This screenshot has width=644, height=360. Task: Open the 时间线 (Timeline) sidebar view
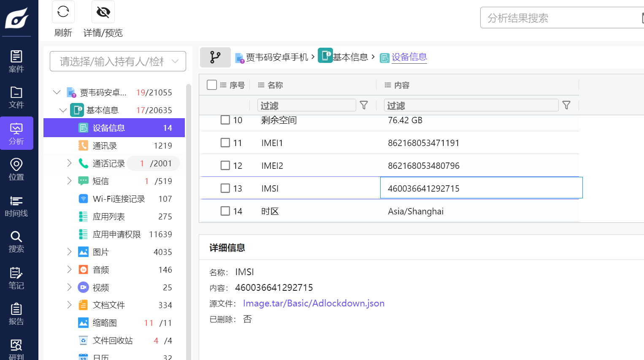click(16, 206)
